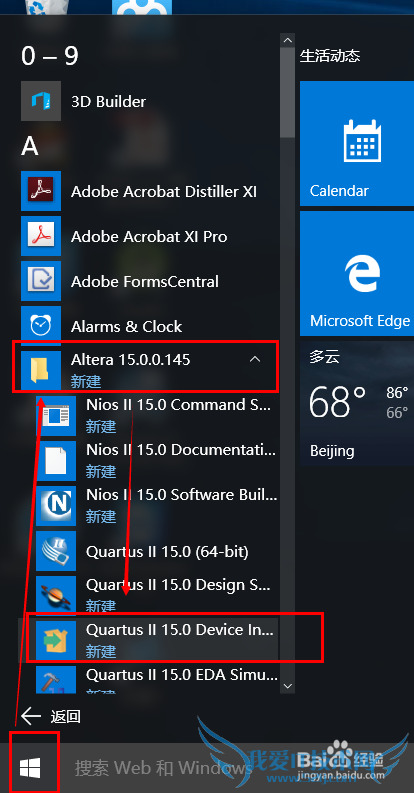
Task: Select Nios II 15.0 Software Buil... text
Action: click(182, 495)
